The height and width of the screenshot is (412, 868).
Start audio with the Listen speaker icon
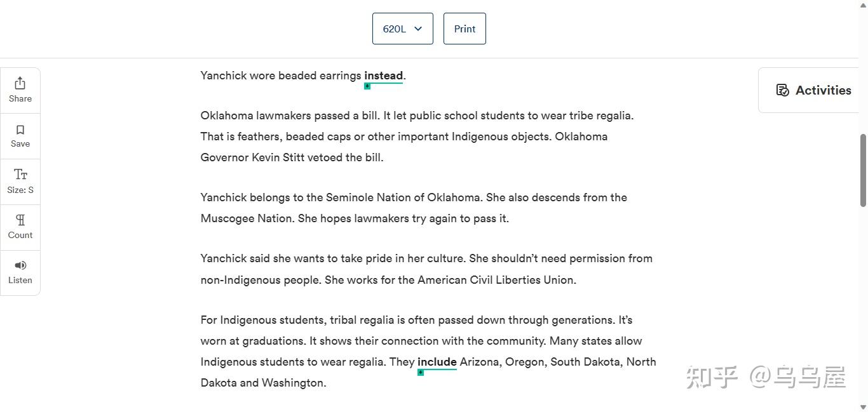(x=20, y=265)
